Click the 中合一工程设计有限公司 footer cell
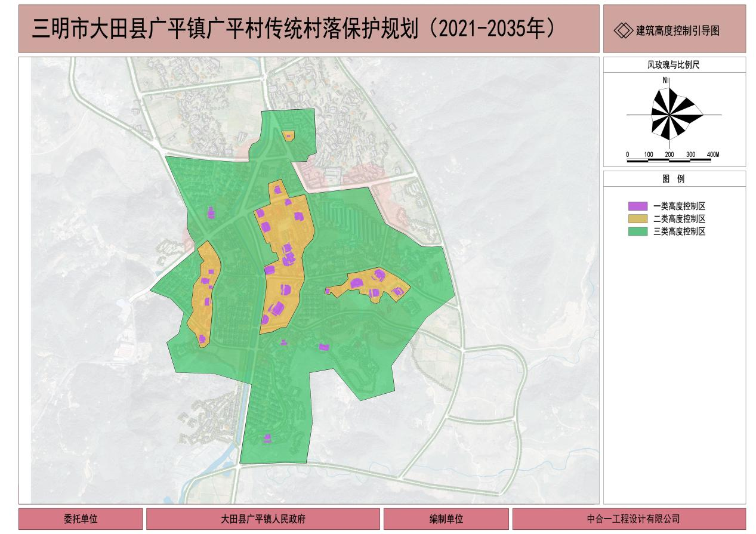The width and height of the screenshot is (756, 534). (630, 519)
